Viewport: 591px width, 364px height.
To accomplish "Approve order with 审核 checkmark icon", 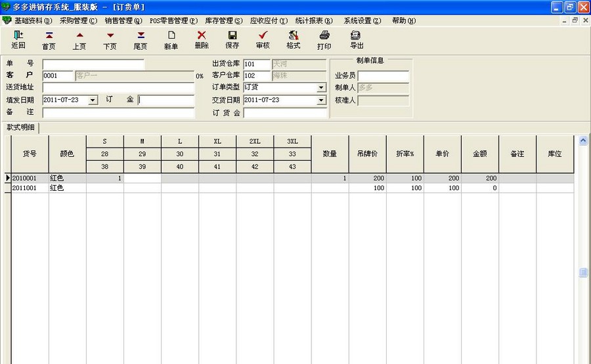I will click(x=263, y=40).
